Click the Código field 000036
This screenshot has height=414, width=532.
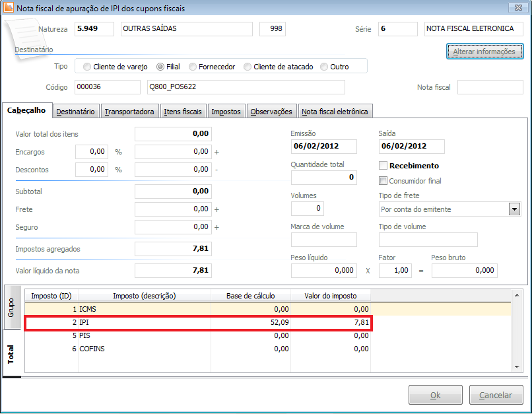tap(107, 87)
